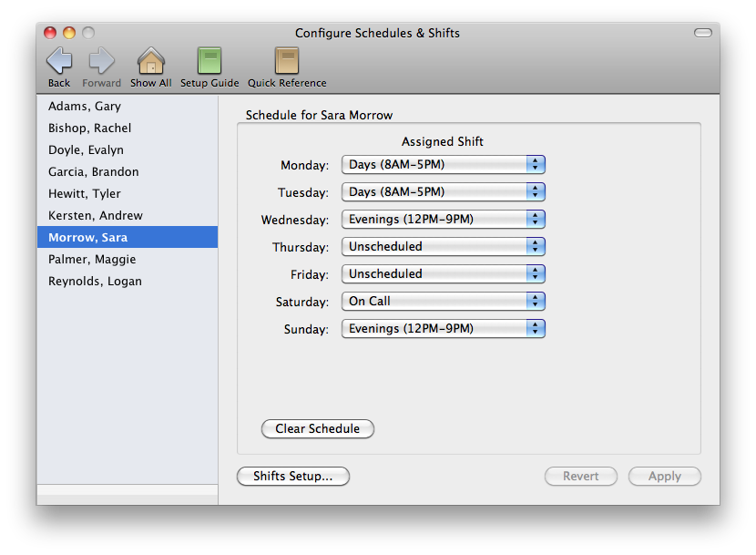Select Reynolds, Logan in the list
756x555 pixels.
click(128, 281)
